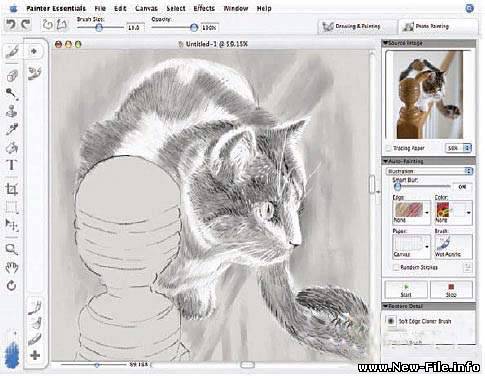Open the Paper texture dropdown

411,246
